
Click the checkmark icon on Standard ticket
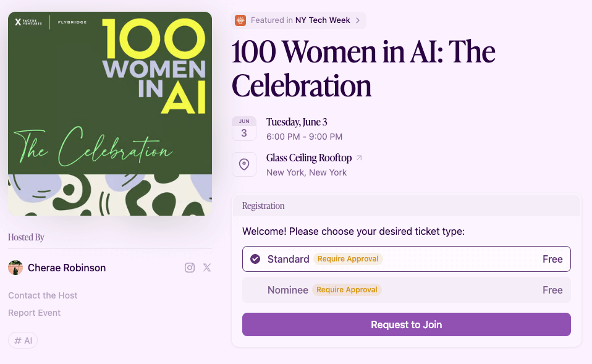pyautogui.click(x=255, y=259)
